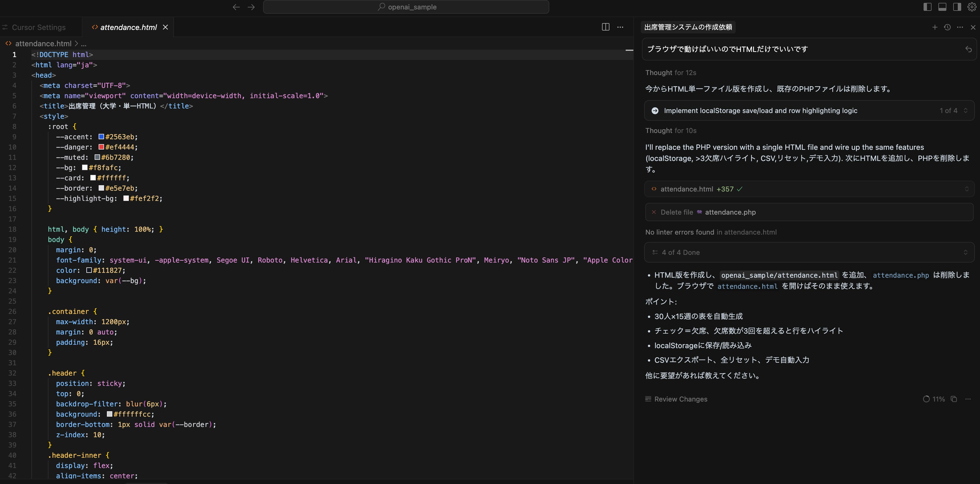Open the editor's more actions ellipsis
Screen dimensions: 980x484
pos(620,27)
